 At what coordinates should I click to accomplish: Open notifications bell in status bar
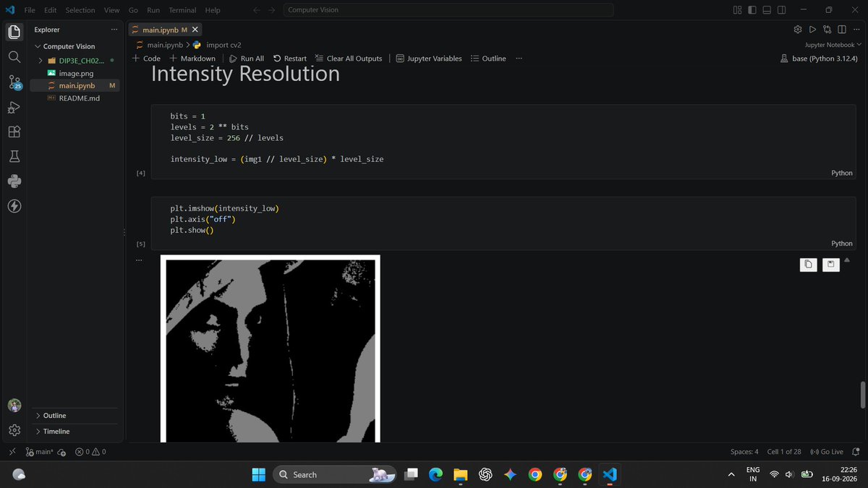pos(857,452)
